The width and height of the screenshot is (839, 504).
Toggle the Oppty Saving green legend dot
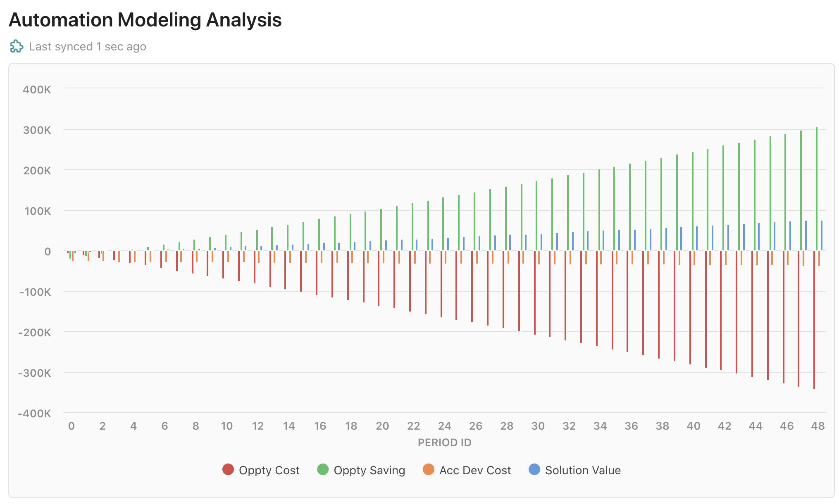pyautogui.click(x=323, y=470)
